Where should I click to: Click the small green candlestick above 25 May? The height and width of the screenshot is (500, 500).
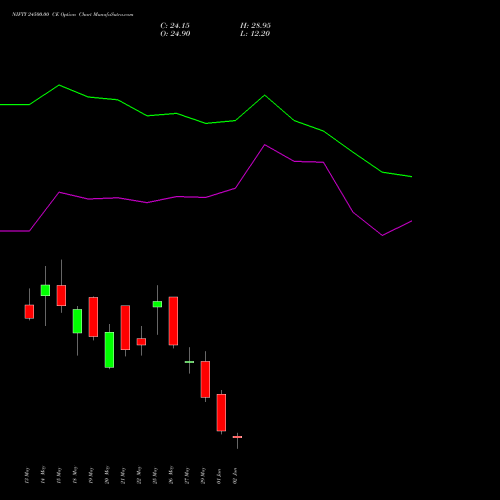coord(157,304)
